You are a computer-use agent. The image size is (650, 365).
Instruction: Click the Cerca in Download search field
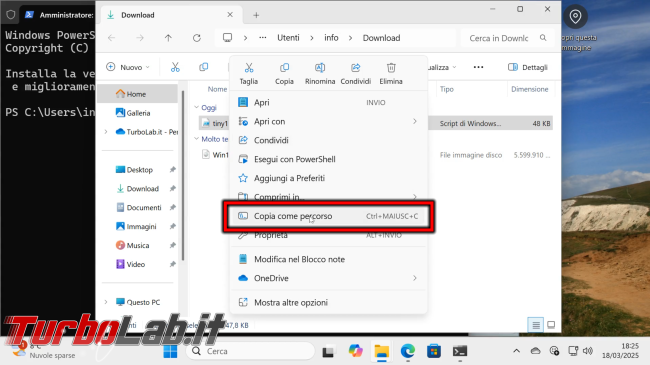pos(507,38)
